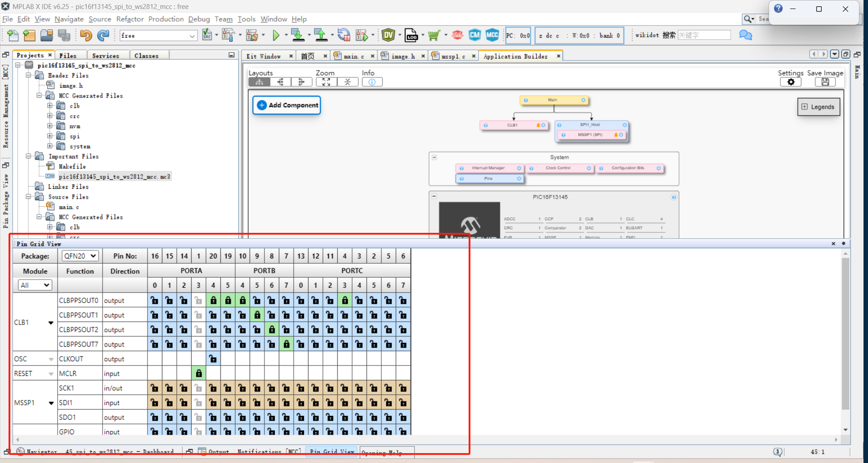The width and height of the screenshot is (868, 463).
Task: Click the Pin Grid View vertical scrollbar
Action: (846, 333)
